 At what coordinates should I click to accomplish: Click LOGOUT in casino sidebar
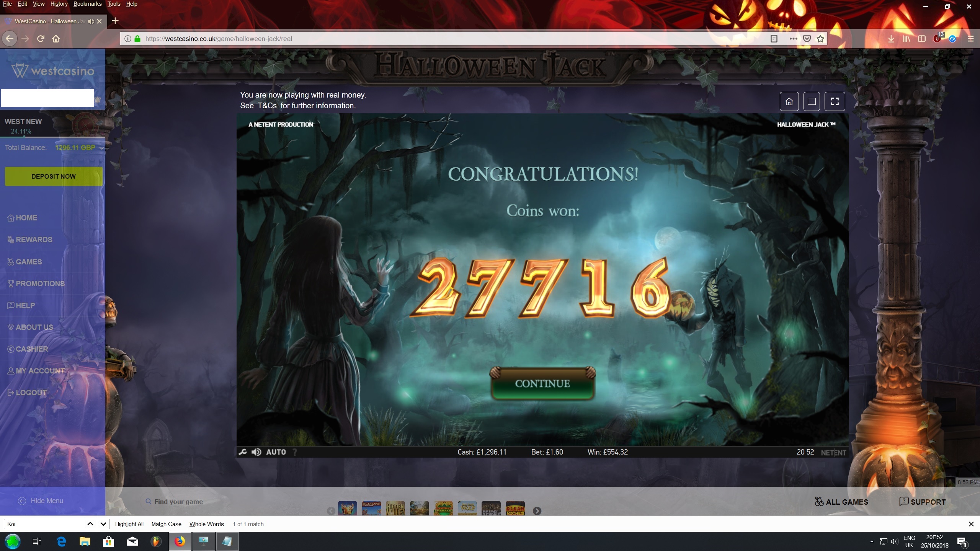[x=27, y=393]
